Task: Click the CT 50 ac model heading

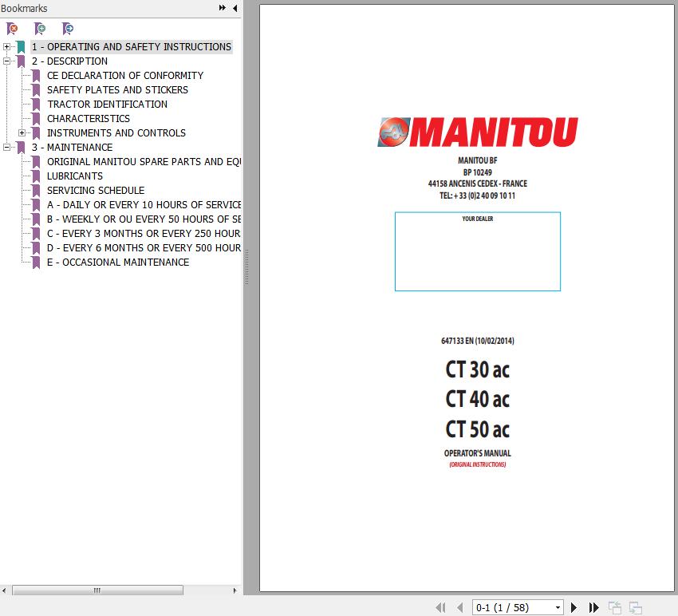Action: pos(478,429)
